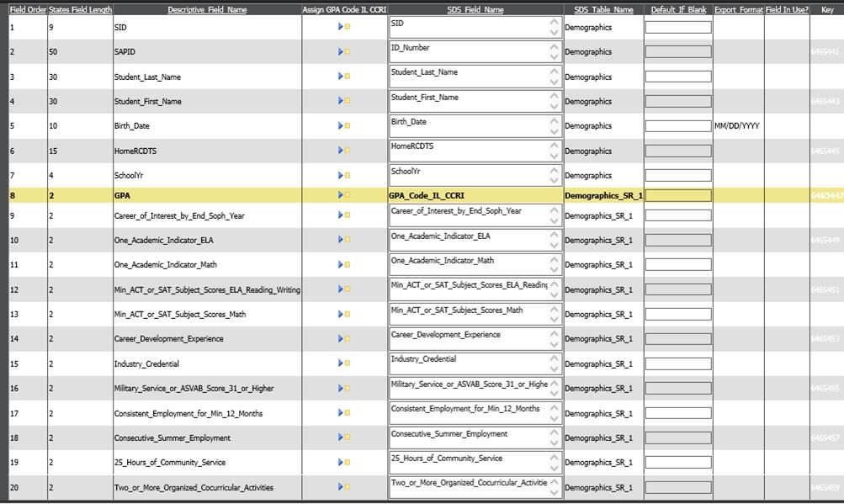Click the assign icon for Career_Development_Experience
844x504 pixels.
[x=344, y=339]
